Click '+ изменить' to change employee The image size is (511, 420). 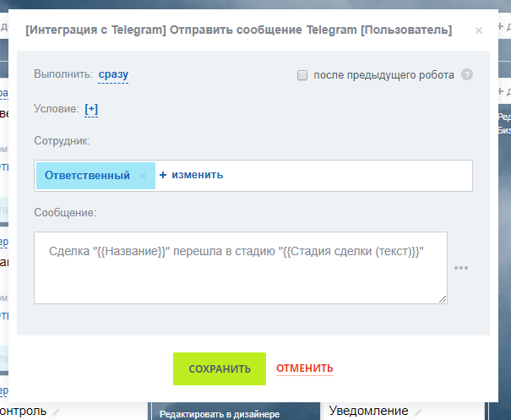tap(191, 175)
